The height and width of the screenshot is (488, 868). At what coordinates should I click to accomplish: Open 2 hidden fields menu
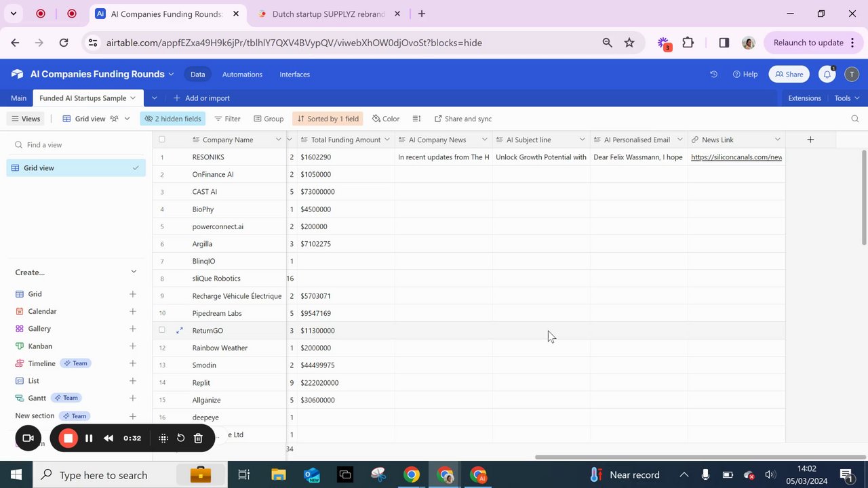[173, 119]
